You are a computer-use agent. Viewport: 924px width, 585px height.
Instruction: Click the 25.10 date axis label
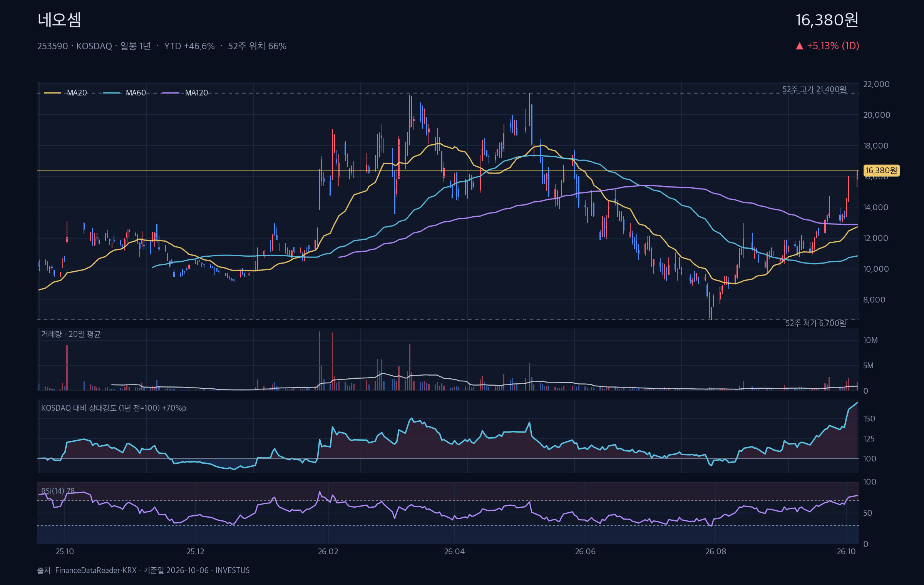[x=65, y=552]
